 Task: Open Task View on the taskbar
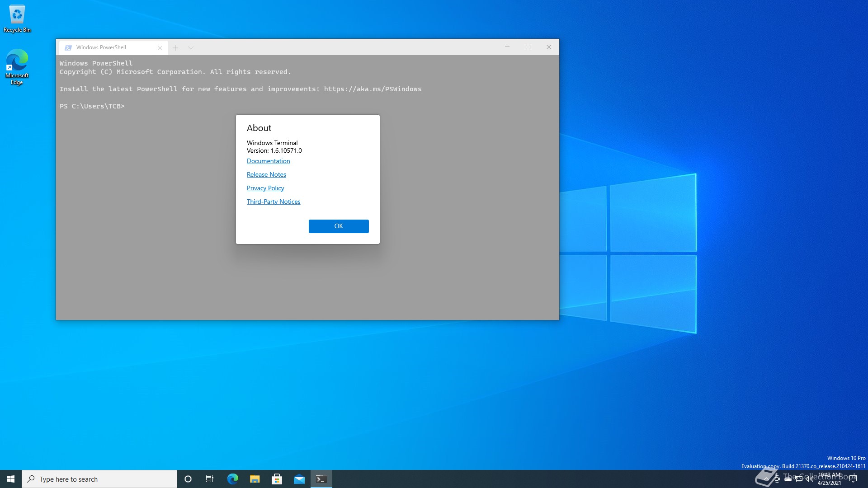210,479
